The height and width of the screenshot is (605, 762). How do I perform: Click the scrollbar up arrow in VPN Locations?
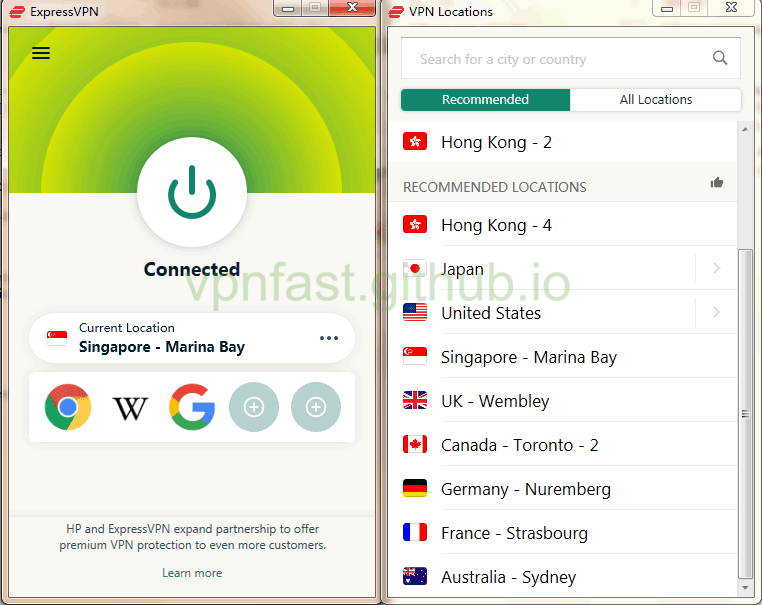(x=745, y=129)
